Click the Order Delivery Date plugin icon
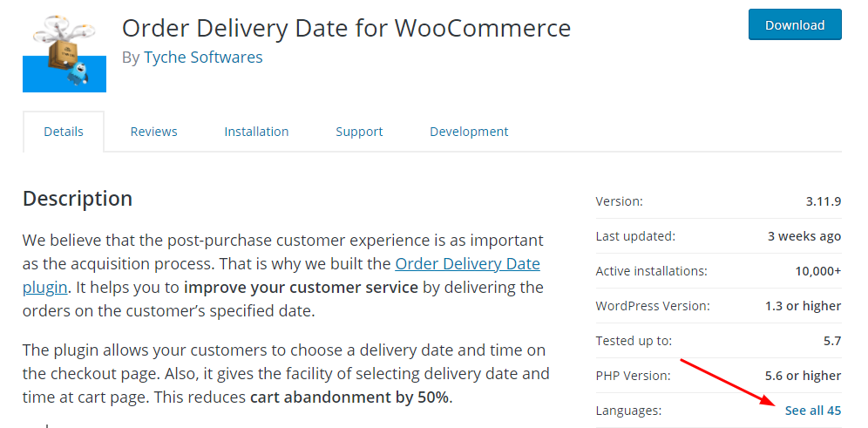This screenshot has height=428, width=868. [x=64, y=51]
